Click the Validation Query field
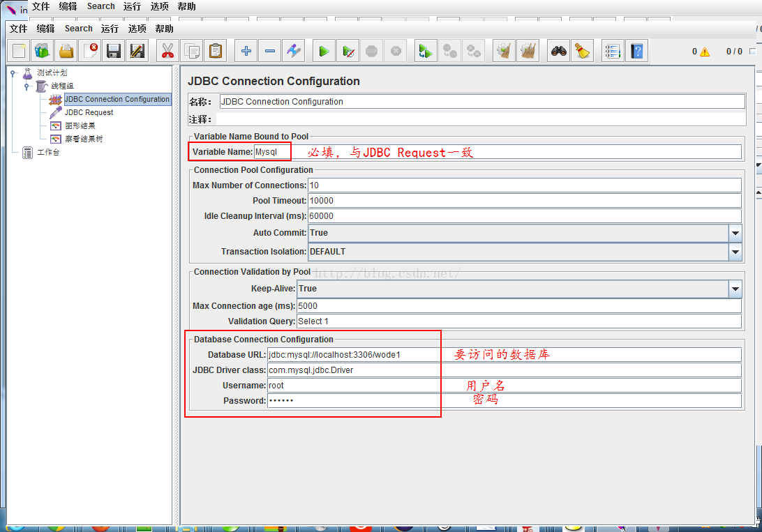The width and height of the screenshot is (762, 532). (519, 321)
